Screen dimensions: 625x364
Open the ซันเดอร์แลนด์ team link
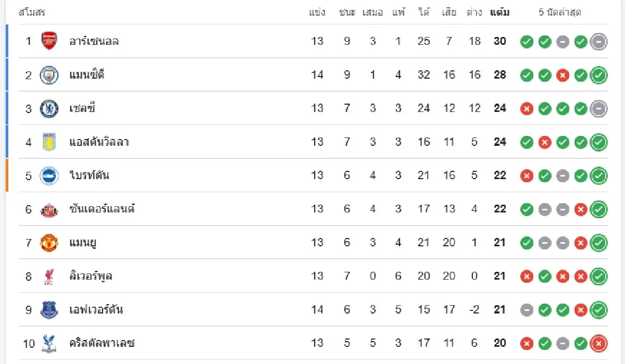coord(102,209)
